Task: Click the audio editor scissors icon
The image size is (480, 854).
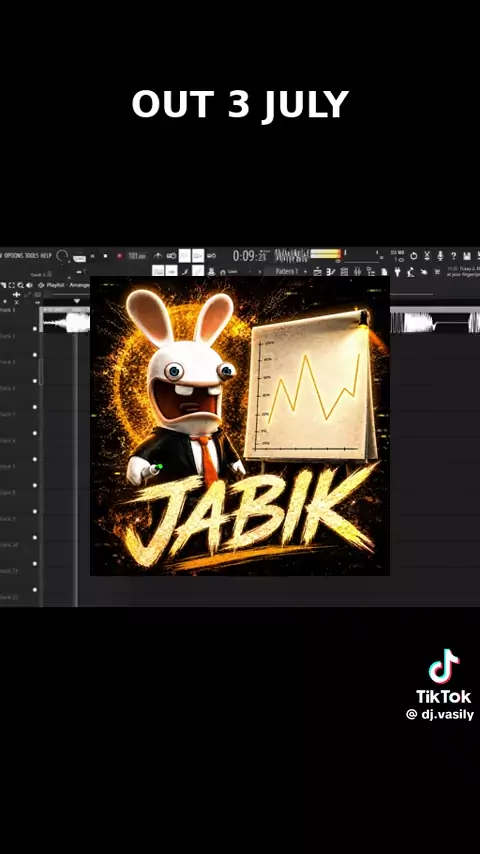Action: point(427,256)
